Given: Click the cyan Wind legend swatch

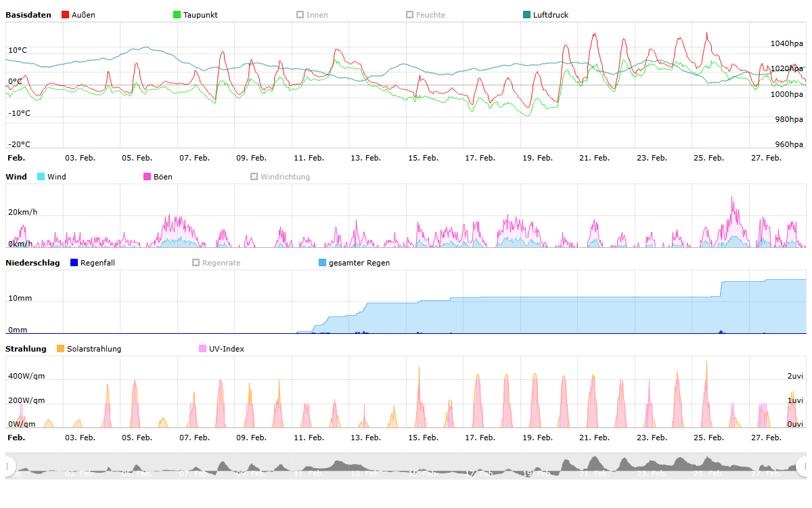Looking at the screenshot, I should (41, 177).
